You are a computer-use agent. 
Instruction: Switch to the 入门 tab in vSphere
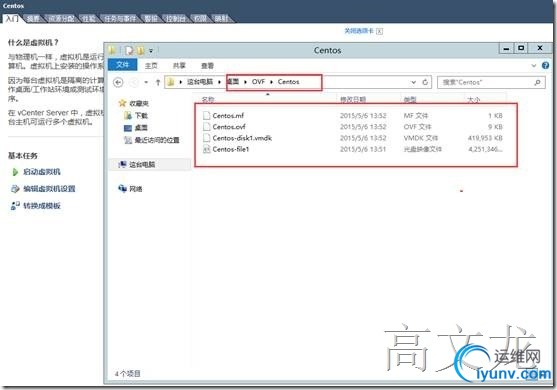[12, 18]
